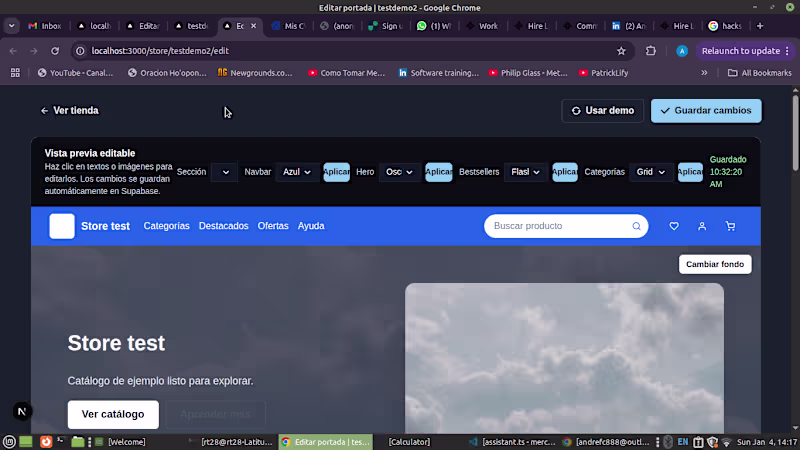Open the user account icon in store navbar
The image size is (800, 450).
(x=702, y=226)
